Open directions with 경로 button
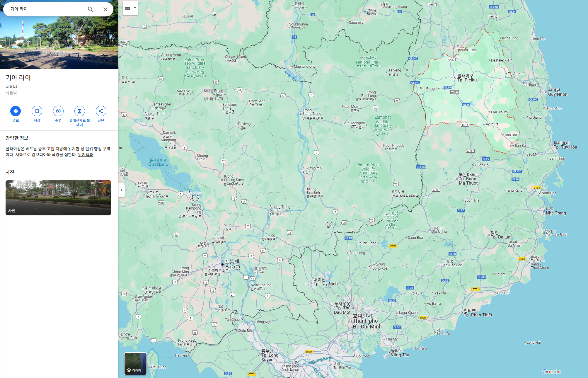588x378 pixels. tap(16, 111)
